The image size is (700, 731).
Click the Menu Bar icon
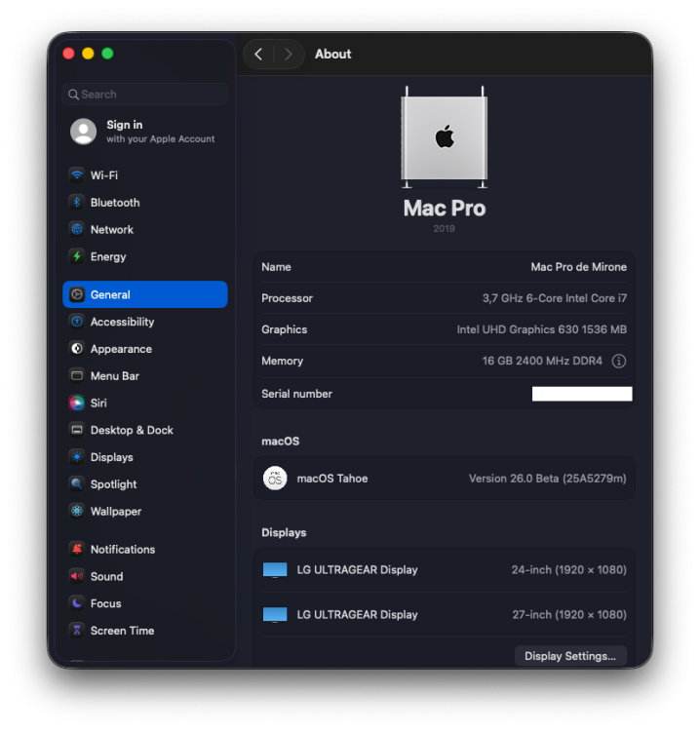[77, 376]
